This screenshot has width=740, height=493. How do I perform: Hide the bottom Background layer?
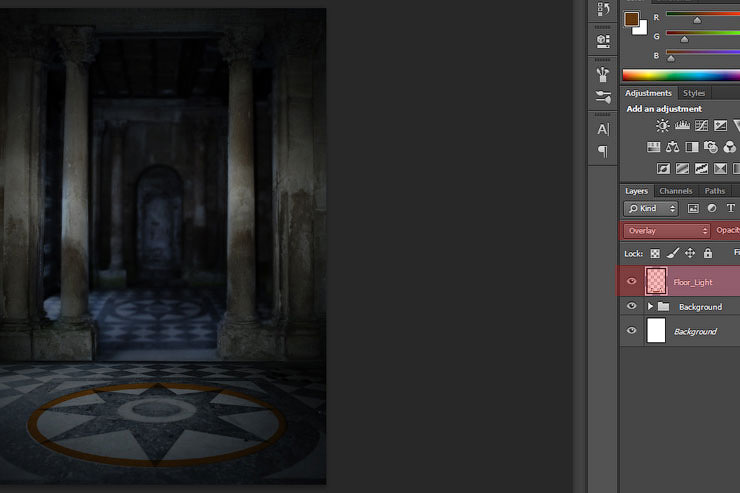(631, 331)
